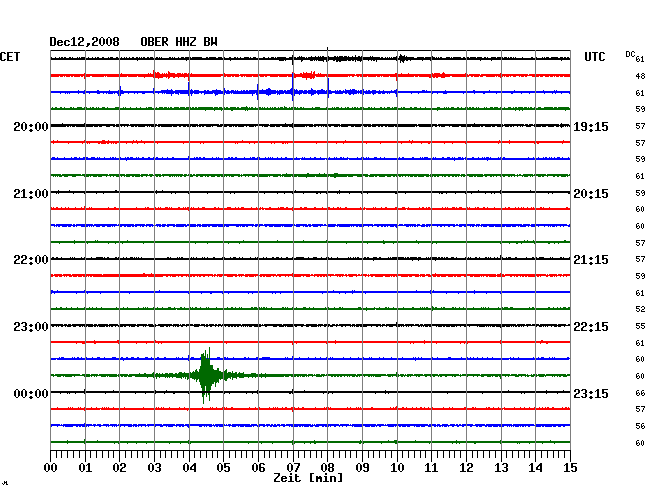Click the "CET" time zone label
This screenshot has width=650, height=494.
[10, 56]
